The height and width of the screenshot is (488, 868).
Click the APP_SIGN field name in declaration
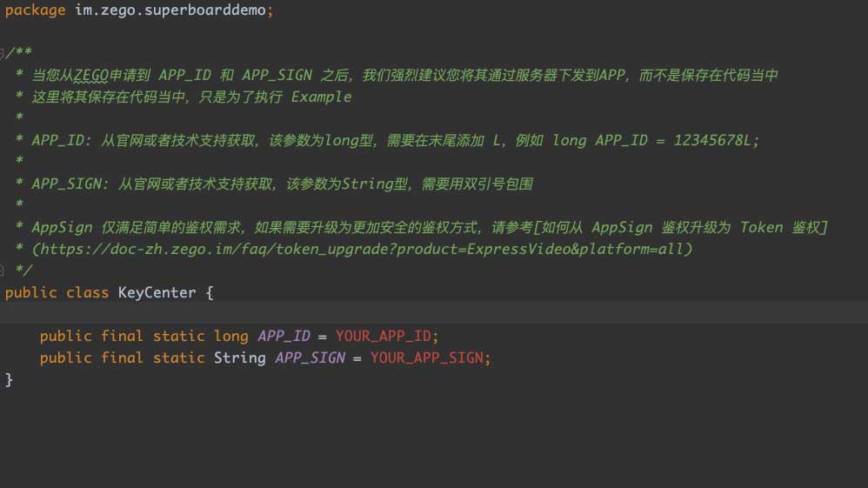pos(310,358)
